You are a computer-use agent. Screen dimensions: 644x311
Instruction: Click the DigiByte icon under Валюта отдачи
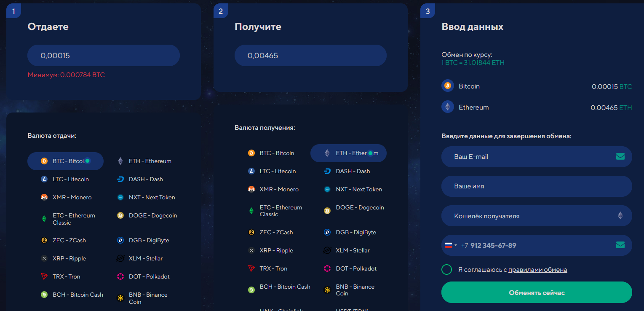point(120,240)
